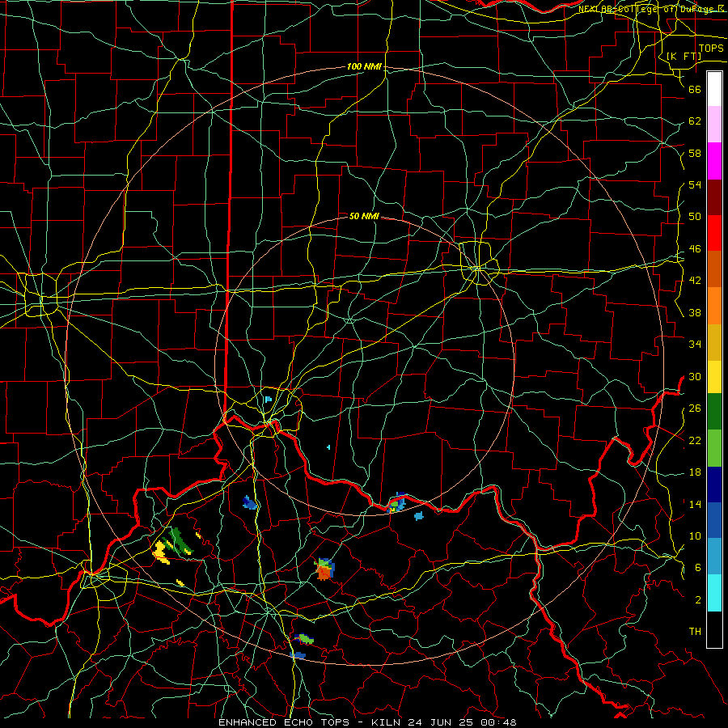
Task: Click the bright red legend swatch
Action: point(714,233)
